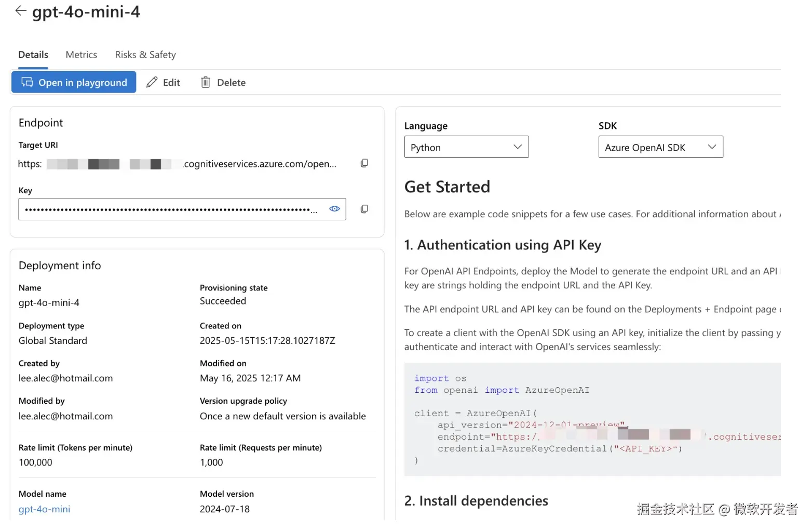
Task: Switch to the Metrics tab
Action: point(82,55)
